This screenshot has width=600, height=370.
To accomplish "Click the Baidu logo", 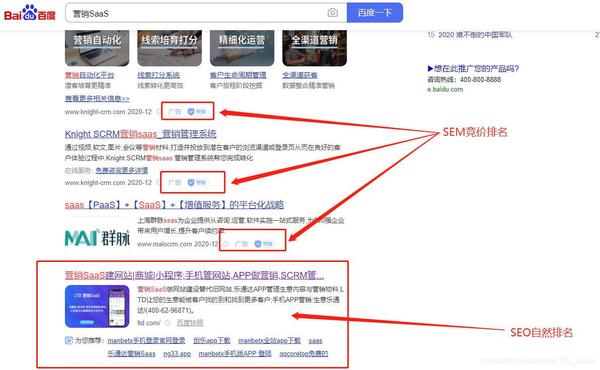I will 30,13.
